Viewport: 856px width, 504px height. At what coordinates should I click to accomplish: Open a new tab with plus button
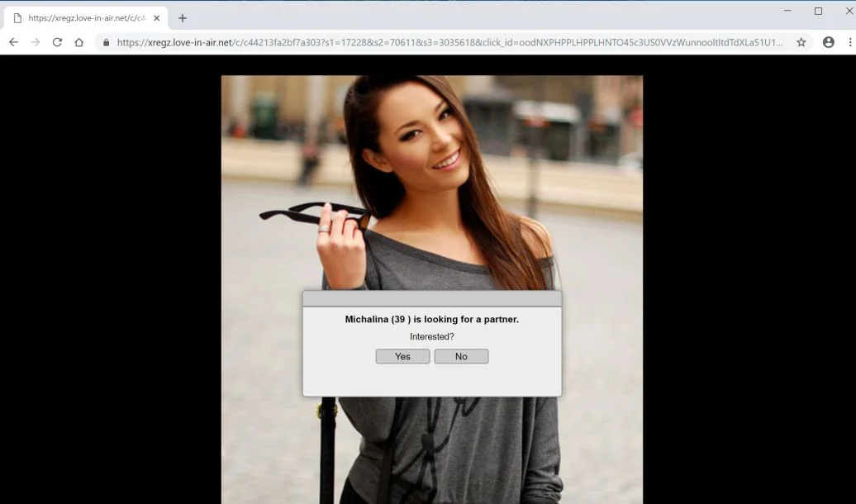click(x=183, y=18)
